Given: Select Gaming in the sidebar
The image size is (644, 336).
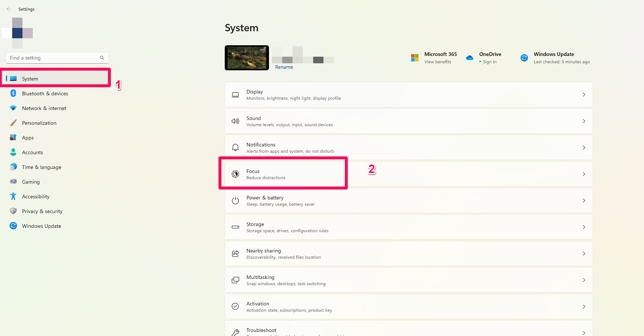Looking at the screenshot, I should click(x=31, y=182).
